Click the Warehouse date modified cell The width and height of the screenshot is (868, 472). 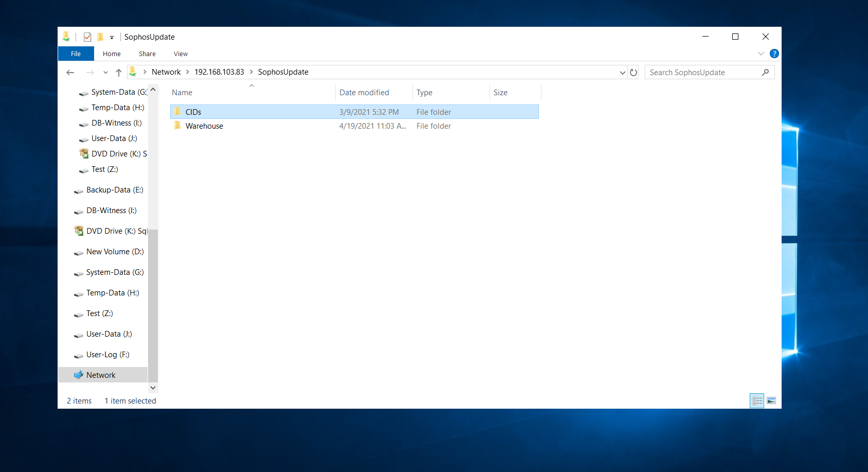click(373, 126)
